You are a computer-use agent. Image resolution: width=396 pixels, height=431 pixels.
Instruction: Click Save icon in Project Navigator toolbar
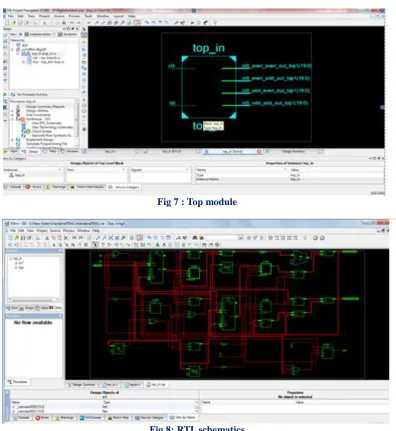click(20, 23)
